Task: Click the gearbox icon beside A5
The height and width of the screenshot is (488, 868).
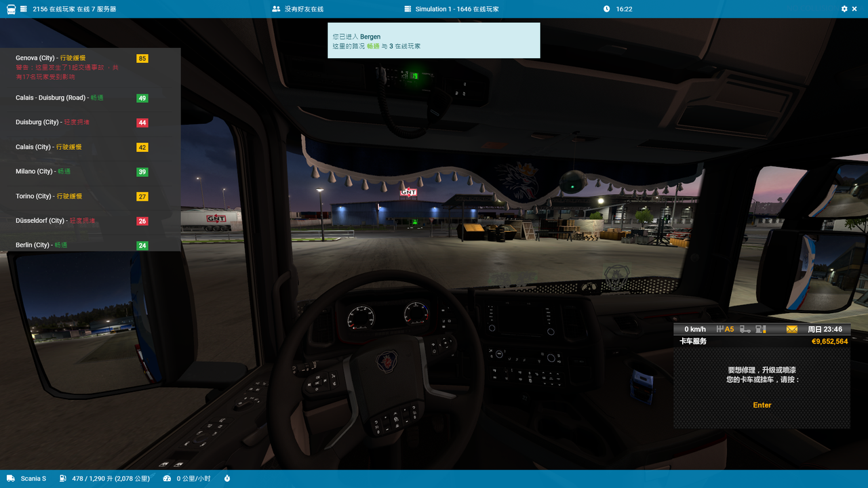Action: 720,329
